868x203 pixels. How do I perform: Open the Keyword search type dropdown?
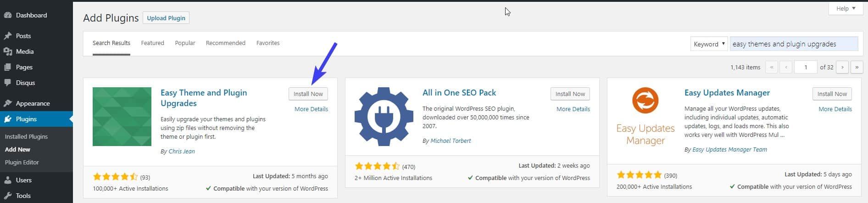(x=709, y=44)
